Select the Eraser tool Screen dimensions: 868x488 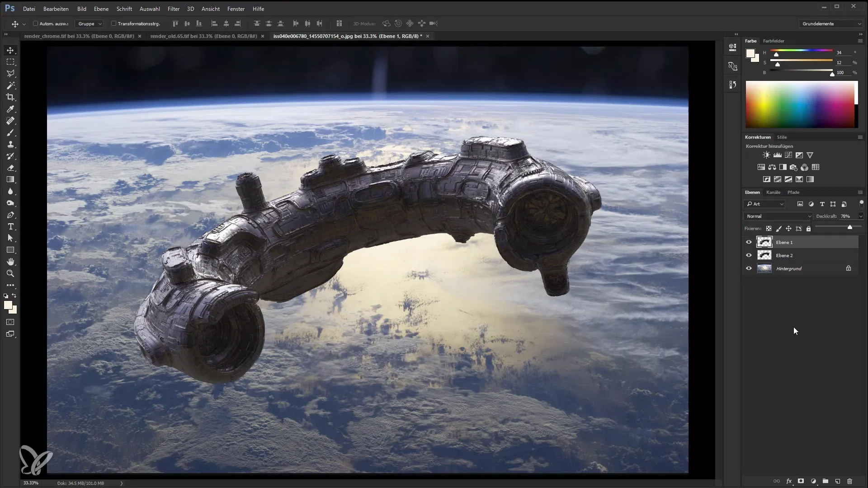[10, 168]
